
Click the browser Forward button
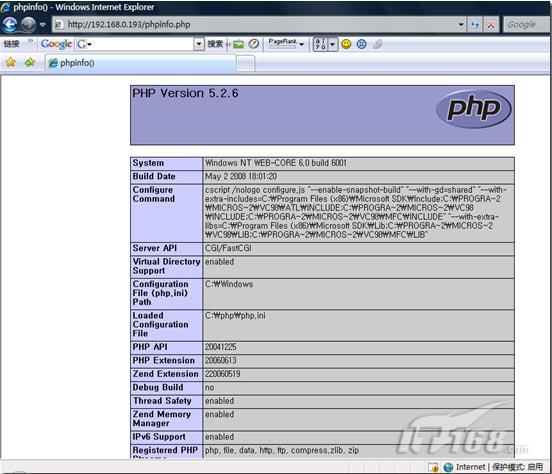[x=28, y=24]
